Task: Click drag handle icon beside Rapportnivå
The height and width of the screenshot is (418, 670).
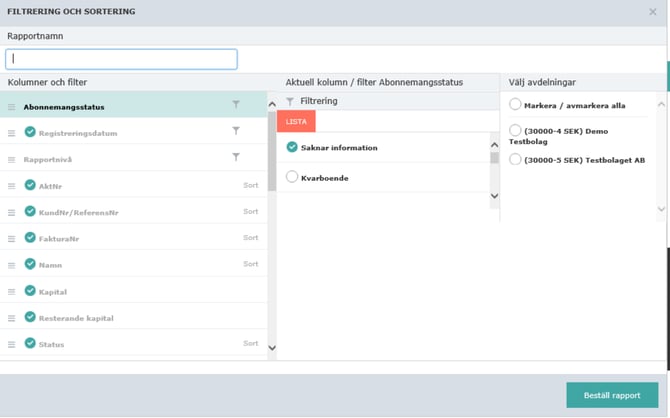Action: click(x=12, y=159)
